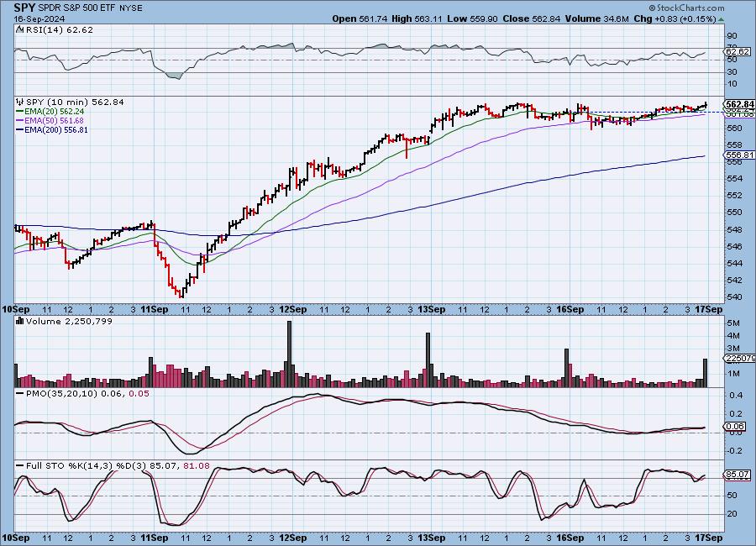Click the Chg +0.83 (+0.15%) value
The image size is (756, 546).
pyautogui.click(x=675, y=18)
